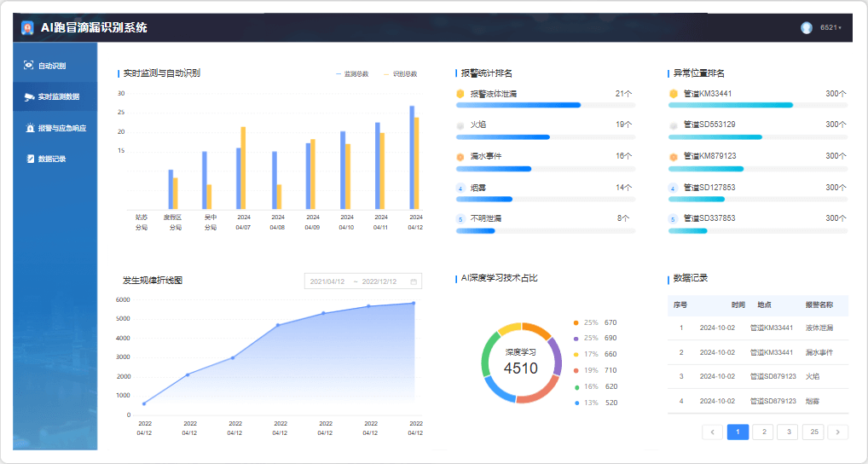Click the rank 4 badge next to 烟雾
Image resolution: width=868 pixels, height=464 pixels.
460,188
